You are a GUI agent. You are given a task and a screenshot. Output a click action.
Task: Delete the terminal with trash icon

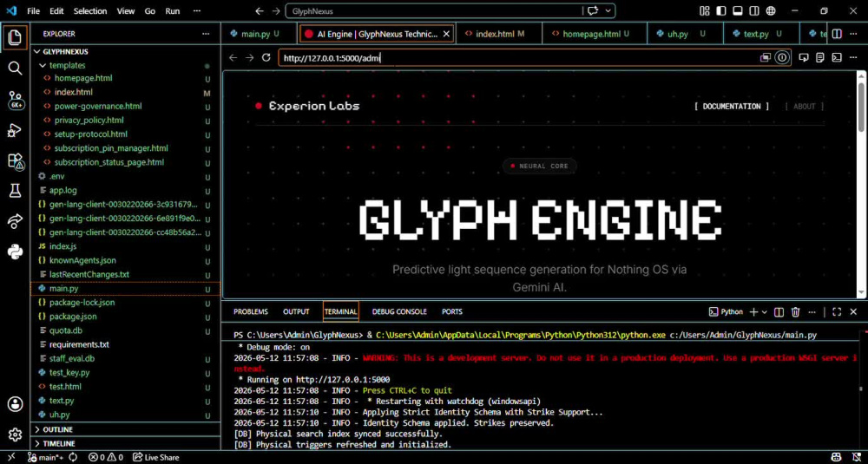[795, 312]
